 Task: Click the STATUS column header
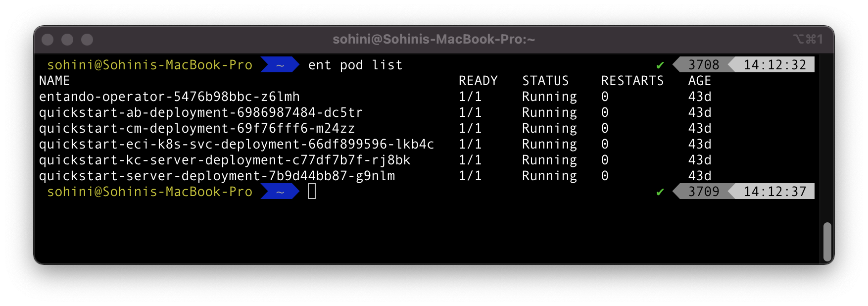545,81
